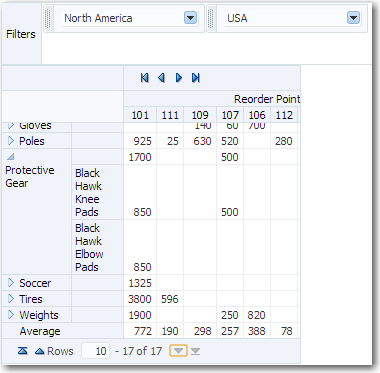The height and width of the screenshot is (373, 380).
Task: Expand the Tires row
Action: [x=11, y=299]
